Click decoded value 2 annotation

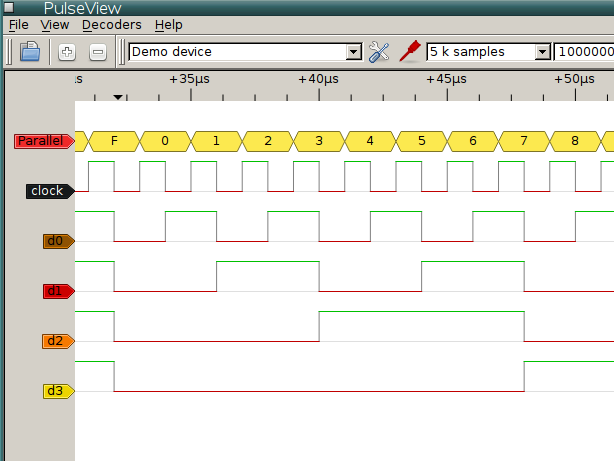pos(268,141)
